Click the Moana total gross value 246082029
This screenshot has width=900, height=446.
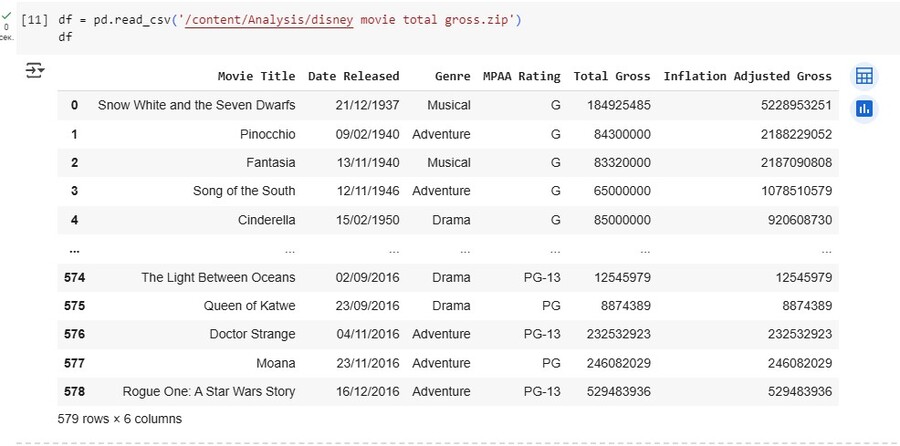point(611,363)
